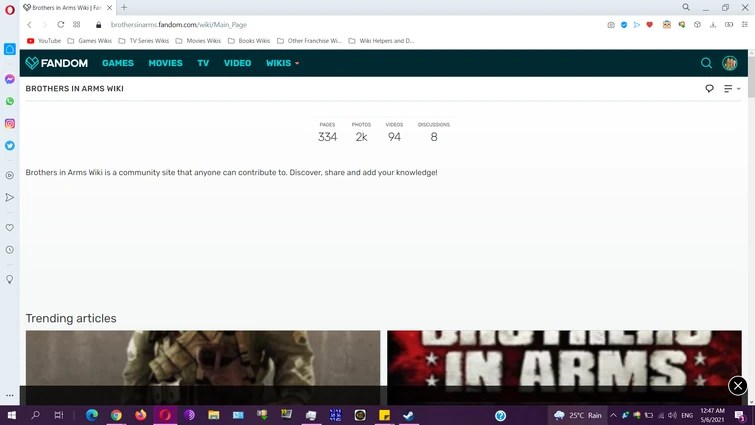Screen dimensions: 755x425
Task: Expand the wiki navigation list dropdown
Action: [x=732, y=89]
